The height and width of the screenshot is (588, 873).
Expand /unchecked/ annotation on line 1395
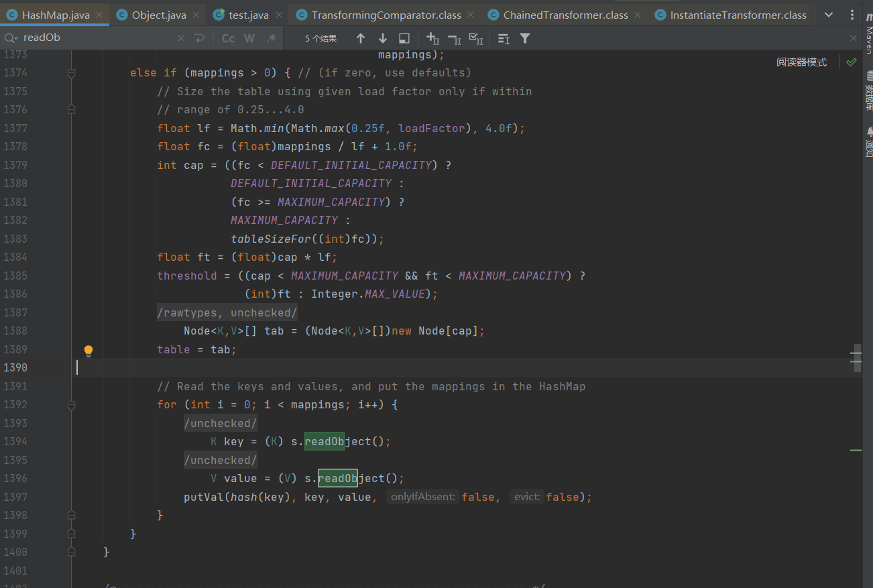(x=221, y=460)
